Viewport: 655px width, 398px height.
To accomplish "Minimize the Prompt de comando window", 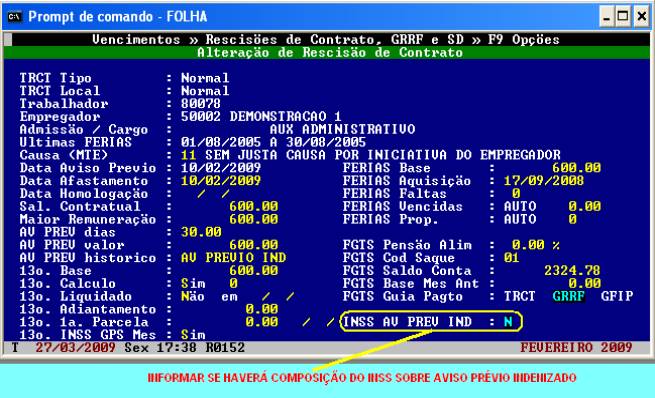I will 607,17.
